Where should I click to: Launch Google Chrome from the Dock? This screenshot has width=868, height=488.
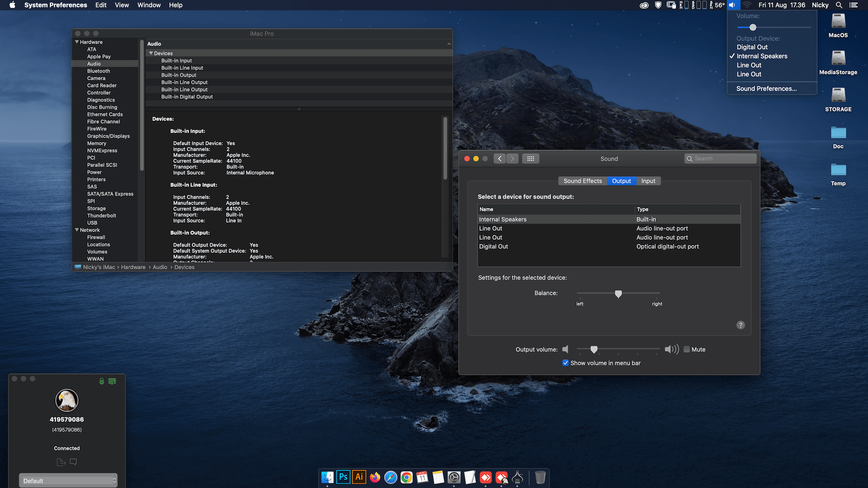[406, 477]
